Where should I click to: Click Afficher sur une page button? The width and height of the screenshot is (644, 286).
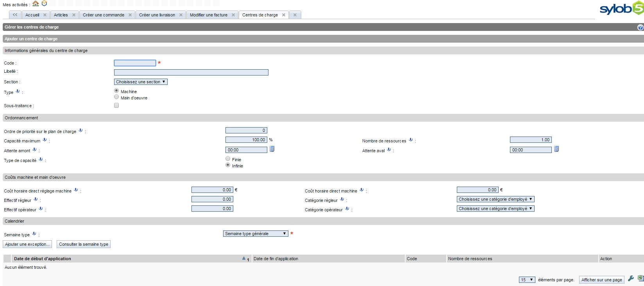[602, 280]
